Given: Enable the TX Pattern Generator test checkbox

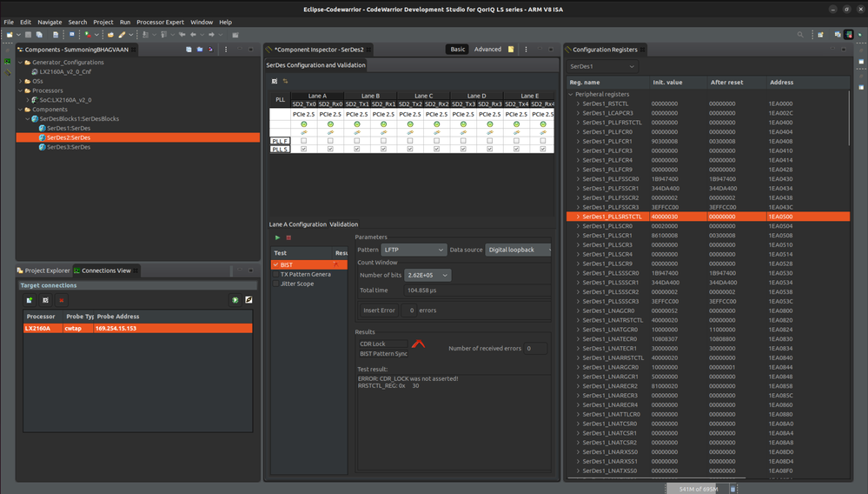Looking at the screenshot, I should click(x=275, y=274).
